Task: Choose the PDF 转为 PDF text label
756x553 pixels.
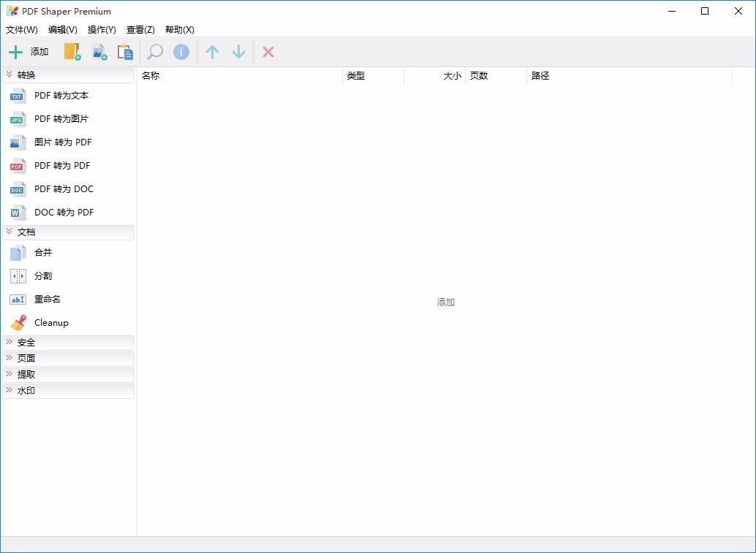Action: tap(62, 166)
